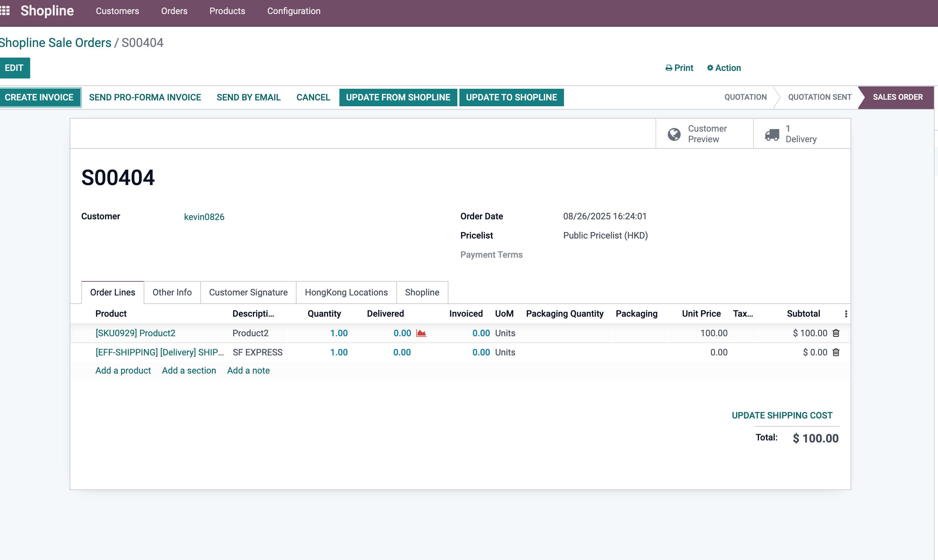Click the Packaging Quantity column header
Viewport: 938px width, 560px height.
click(x=565, y=314)
